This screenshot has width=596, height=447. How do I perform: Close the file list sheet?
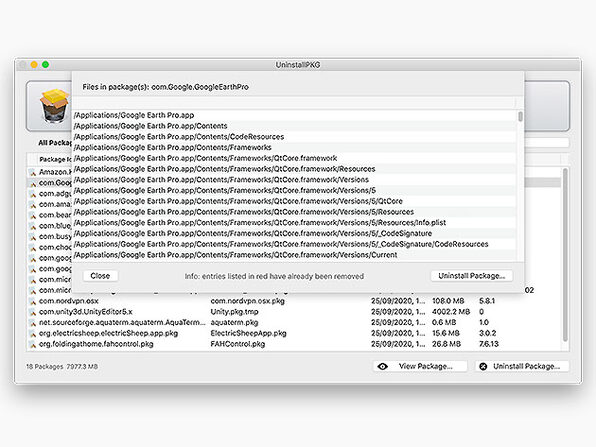click(100, 276)
